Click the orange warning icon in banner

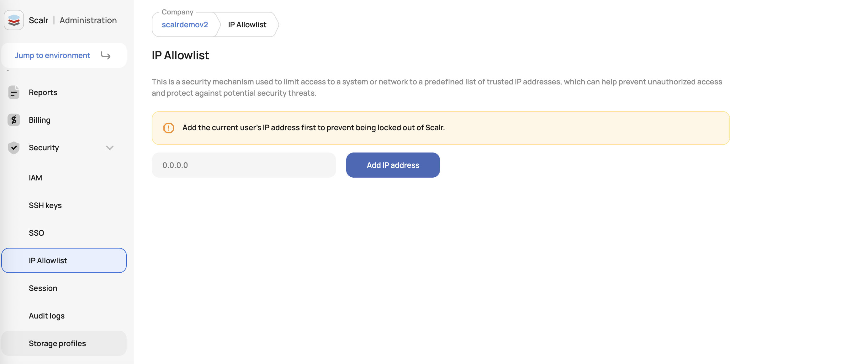click(x=168, y=128)
